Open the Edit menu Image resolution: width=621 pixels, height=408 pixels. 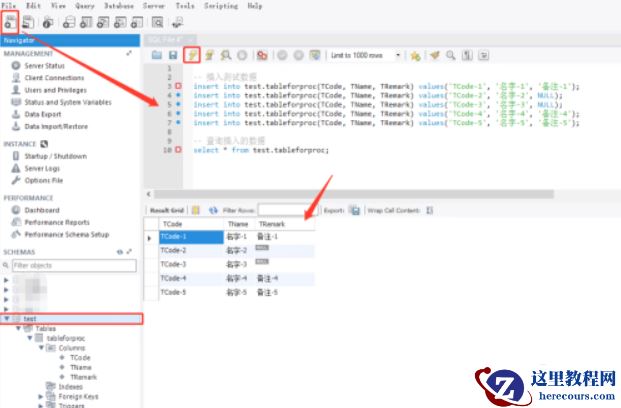pyautogui.click(x=33, y=6)
